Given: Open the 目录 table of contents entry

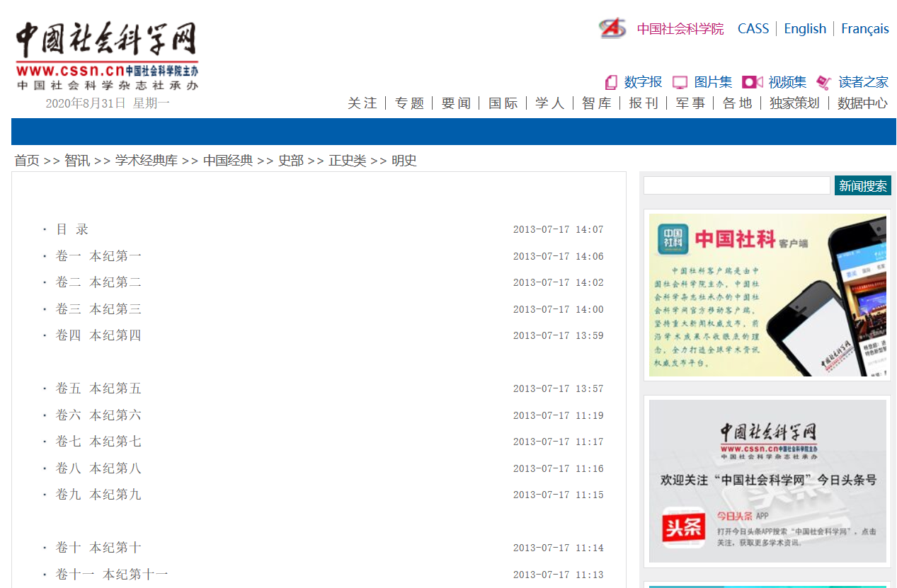Looking at the screenshot, I should tap(72, 229).
